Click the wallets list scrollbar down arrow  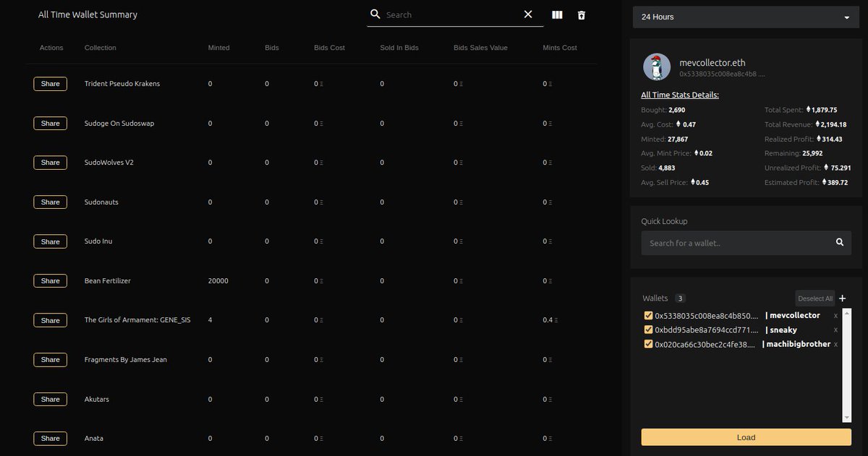847,418
